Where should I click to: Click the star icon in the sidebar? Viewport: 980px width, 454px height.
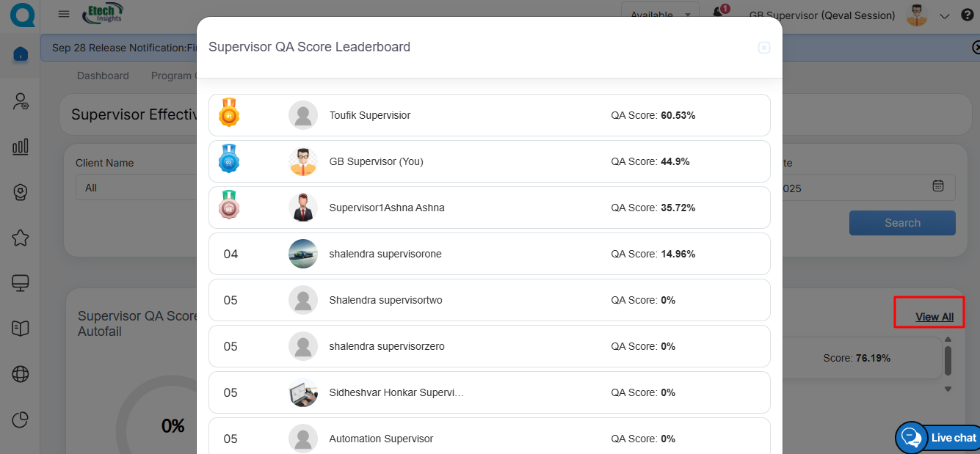click(x=21, y=238)
